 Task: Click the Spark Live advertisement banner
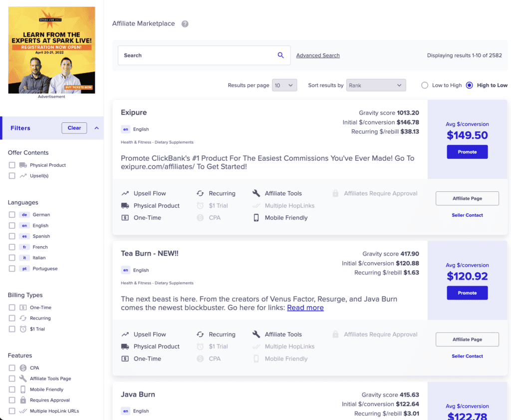pos(52,50)
